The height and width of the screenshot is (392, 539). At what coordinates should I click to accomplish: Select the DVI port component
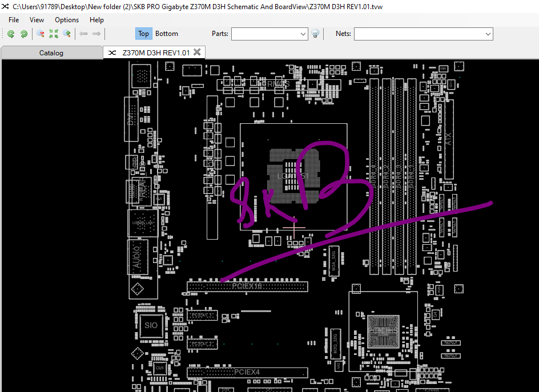click(x=131, y=119)
